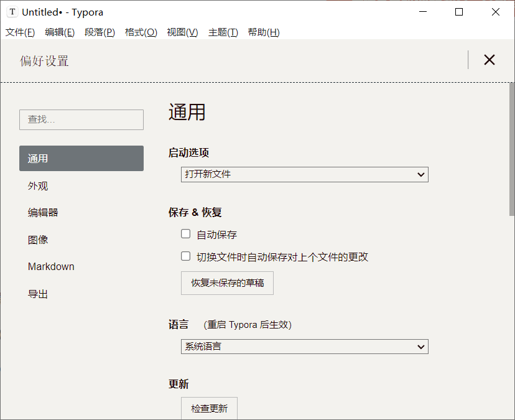Maximize the Typora window

pos(459,12)
